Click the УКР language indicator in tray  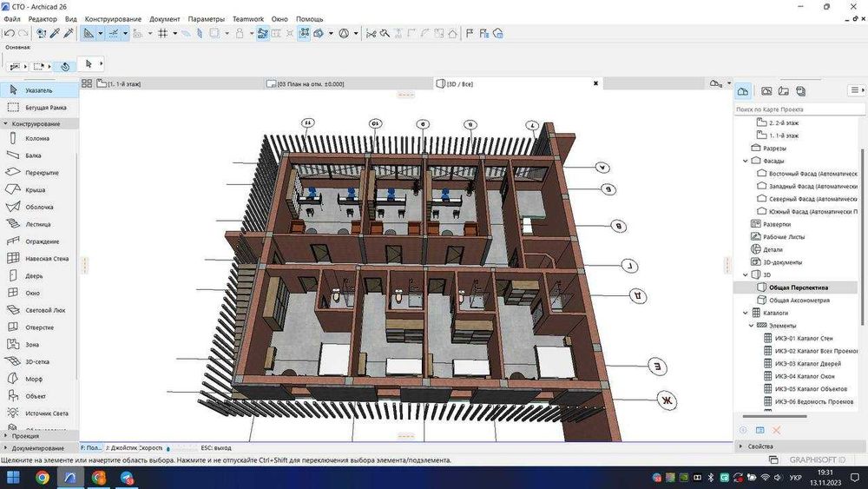click(x=795, y=478)
